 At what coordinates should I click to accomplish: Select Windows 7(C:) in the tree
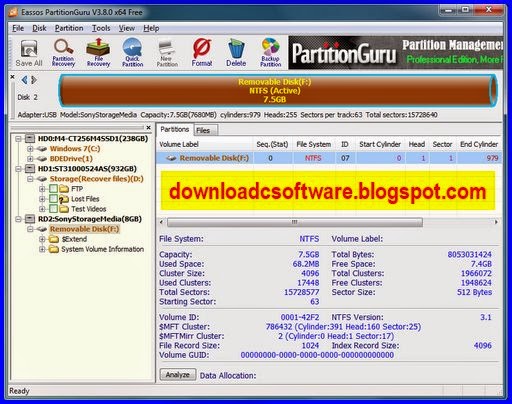point(75,149)
